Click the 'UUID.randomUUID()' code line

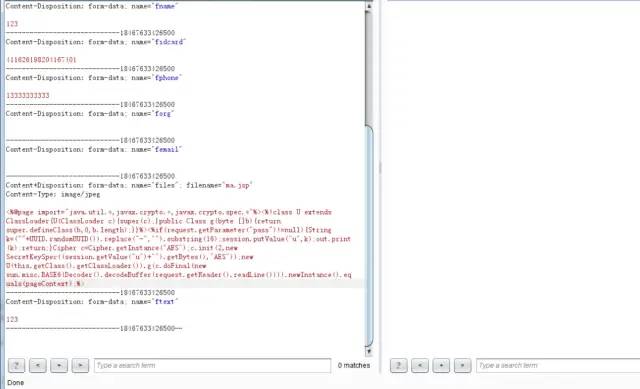pos(178,239)
